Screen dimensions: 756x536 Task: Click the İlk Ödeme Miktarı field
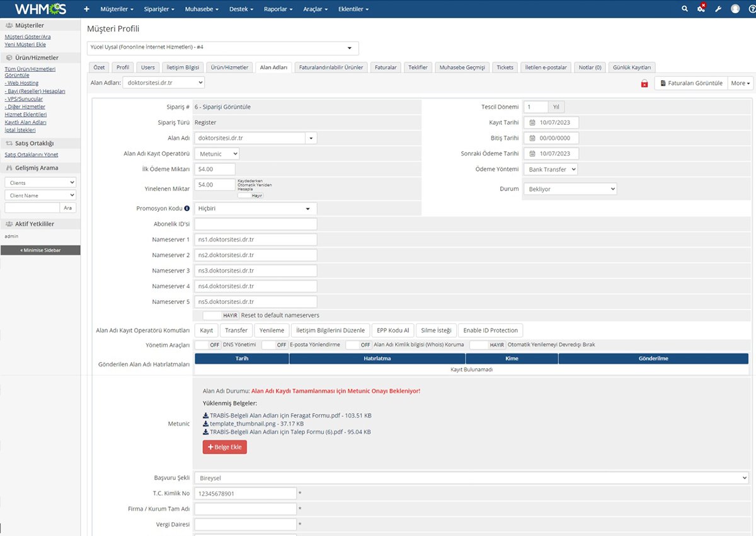coord(215,169)
